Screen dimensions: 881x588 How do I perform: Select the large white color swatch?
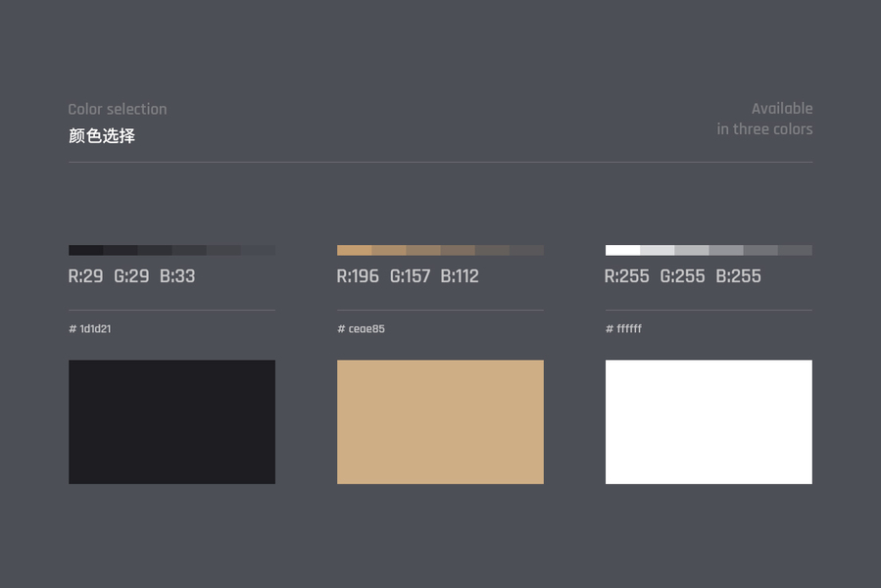pyautogui.click(x=709, y=421)
